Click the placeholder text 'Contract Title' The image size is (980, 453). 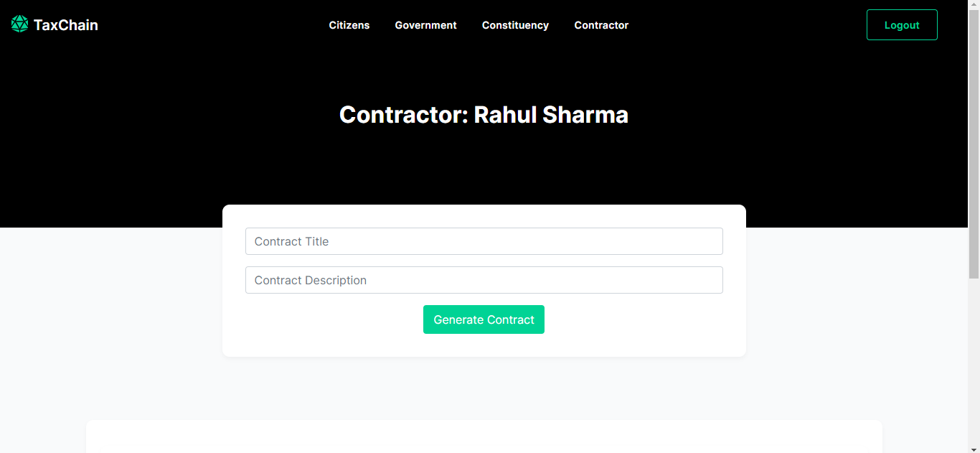click(x=291, y=241)
